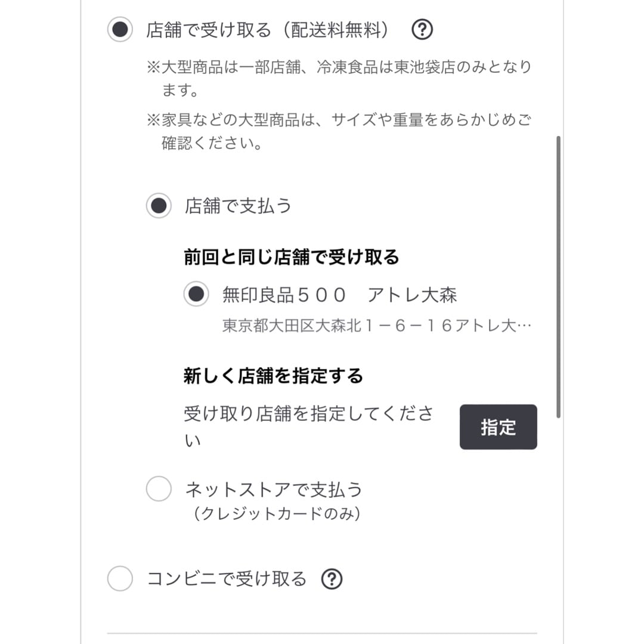Image resolution: width=644 pixels, height=644 pixels.
Task: Click the 店舗で受け取る（配送料無料）label text
Action: [268, 30]
